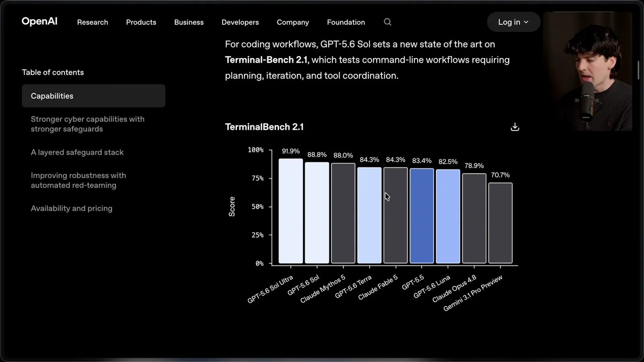This screenshot has height=362, width=644.
Task: Click the TerminalBench 2.1 chart title
Action: tap(264, 127)
